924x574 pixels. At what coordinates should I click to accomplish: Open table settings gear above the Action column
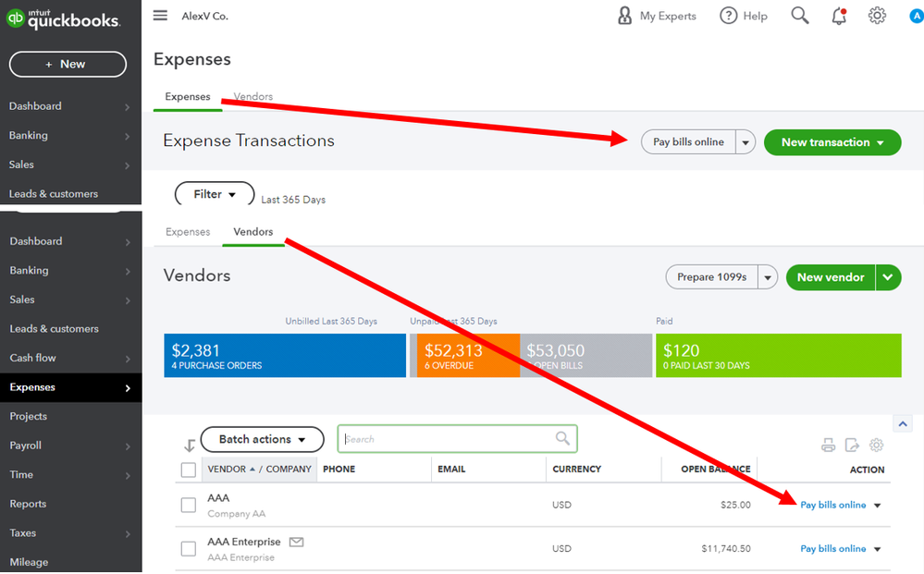[x=876, y=446]
